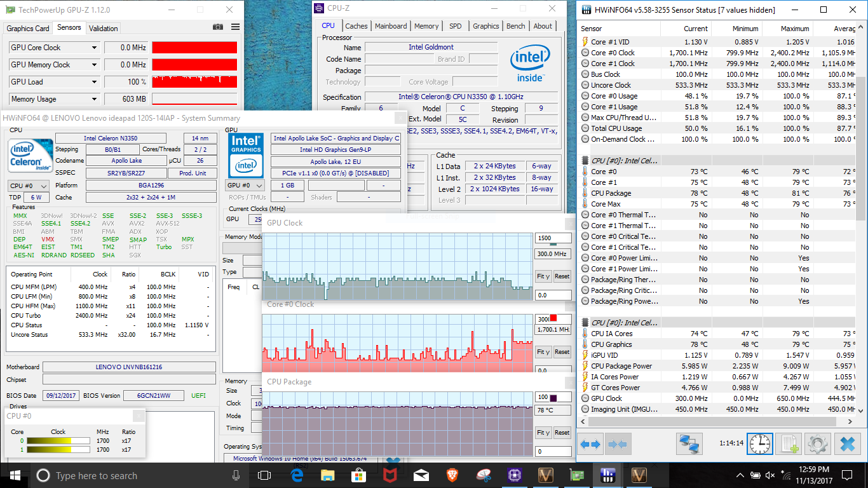Start logging with the HWiNFO log-file icon
This screenshot has width=868, height=488.
pos(790,443)
